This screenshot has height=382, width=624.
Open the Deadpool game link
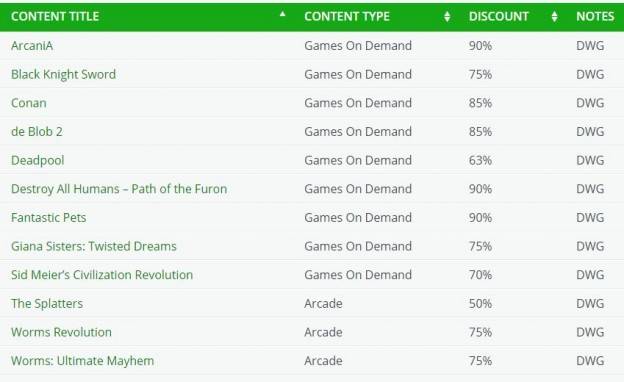coord(37,160)
